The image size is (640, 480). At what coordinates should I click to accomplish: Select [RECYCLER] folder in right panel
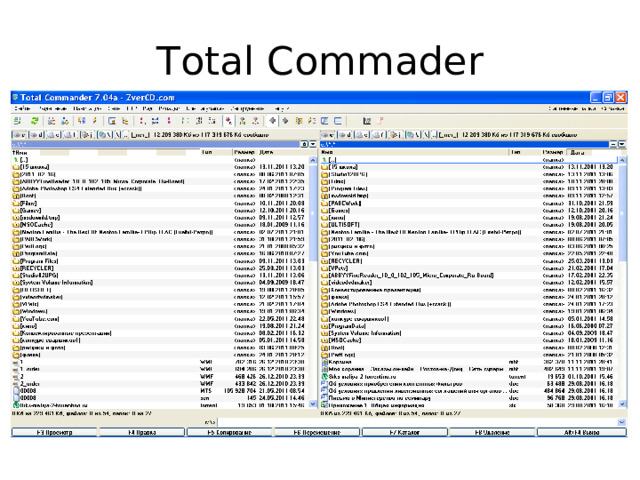point(469,261)
